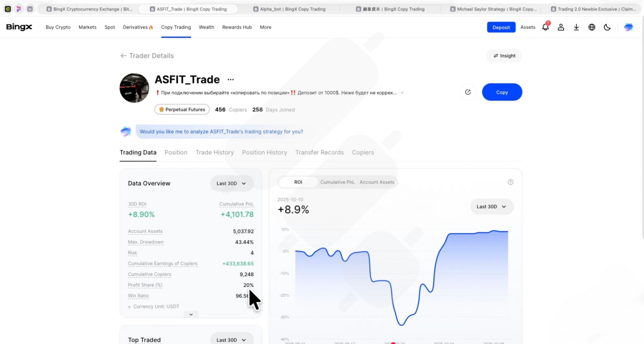Select the ROI chart toggle

coord(298,182)
